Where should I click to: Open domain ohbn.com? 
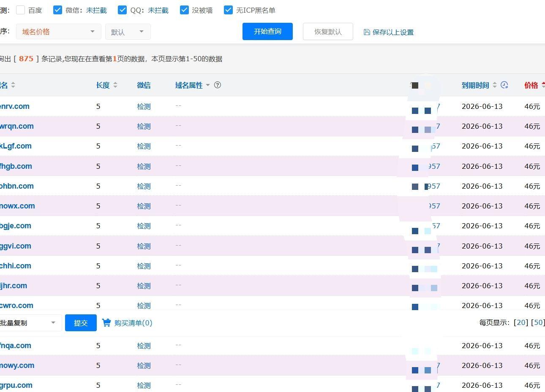[17, 186]
